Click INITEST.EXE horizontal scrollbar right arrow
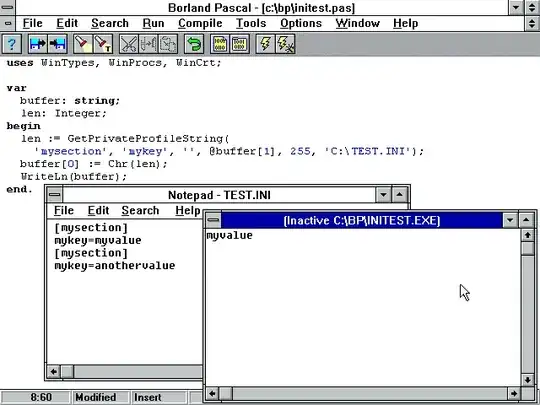 514,393
